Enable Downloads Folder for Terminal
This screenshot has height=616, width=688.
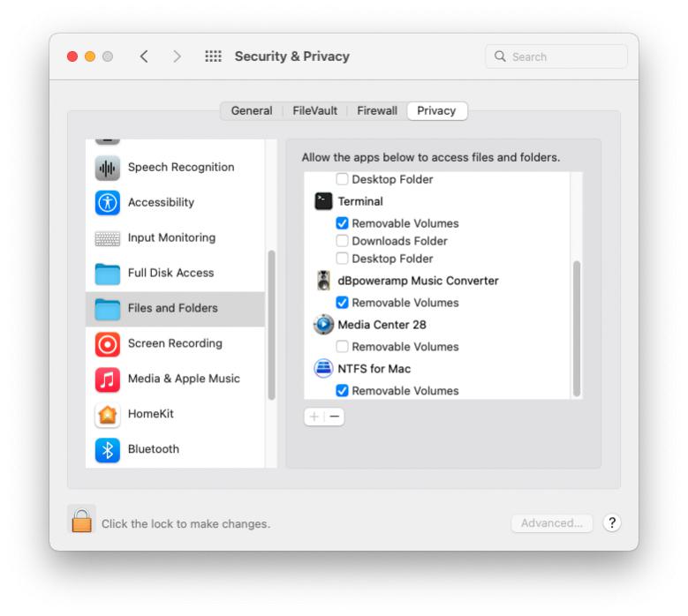tap(343, 241)
